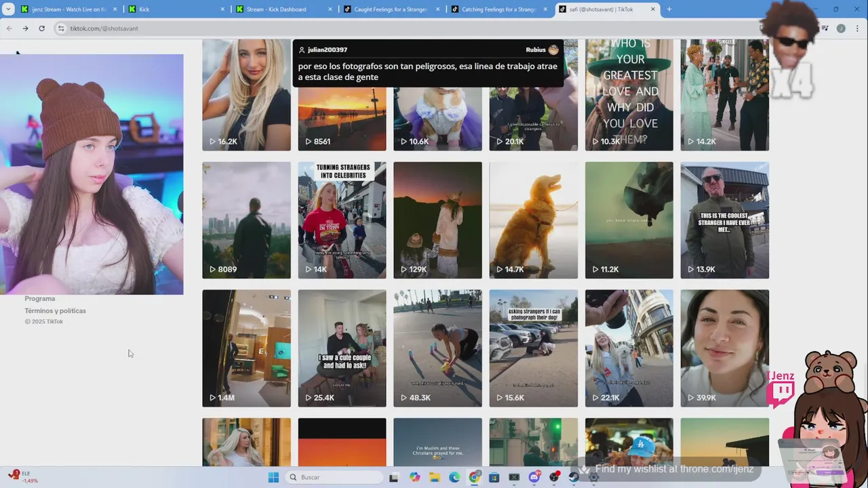This screenshot has height=488, width=868.
Task: Open Chrome profile avatar menu
Action: pos(841,28)
